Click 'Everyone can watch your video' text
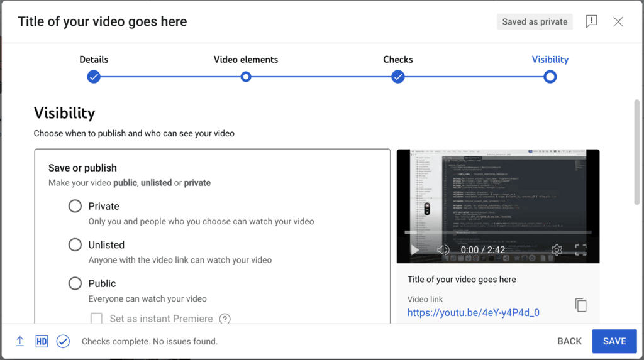The image size is (644, 360). point(147,298)
